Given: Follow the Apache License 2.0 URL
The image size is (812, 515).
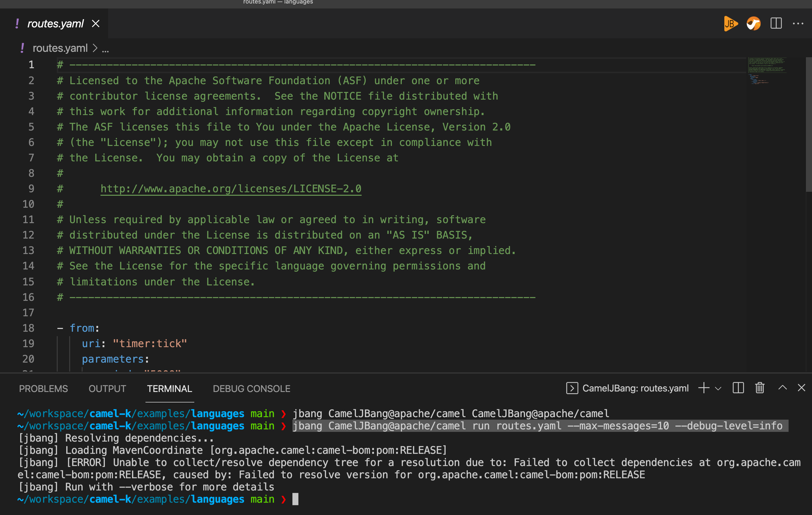Looking at the screenshot, I should pyautogui.click(x=230, y=189).
